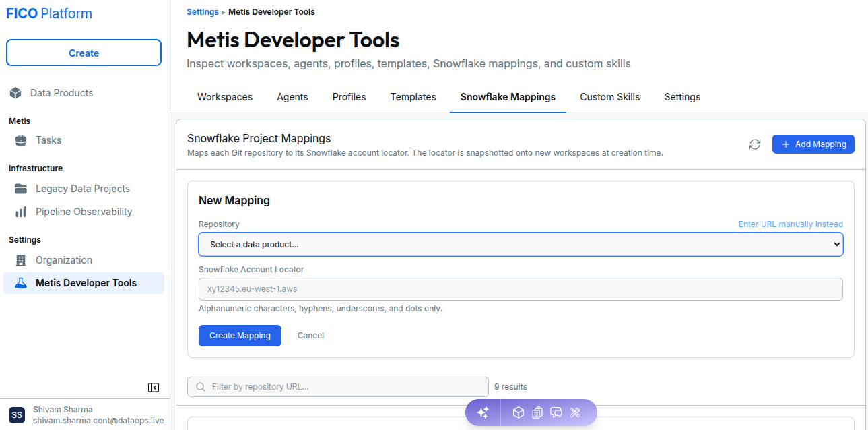Click the Tasks briefcase icon
This screenshot has height=430, width=868.
(x=21, y=140)
